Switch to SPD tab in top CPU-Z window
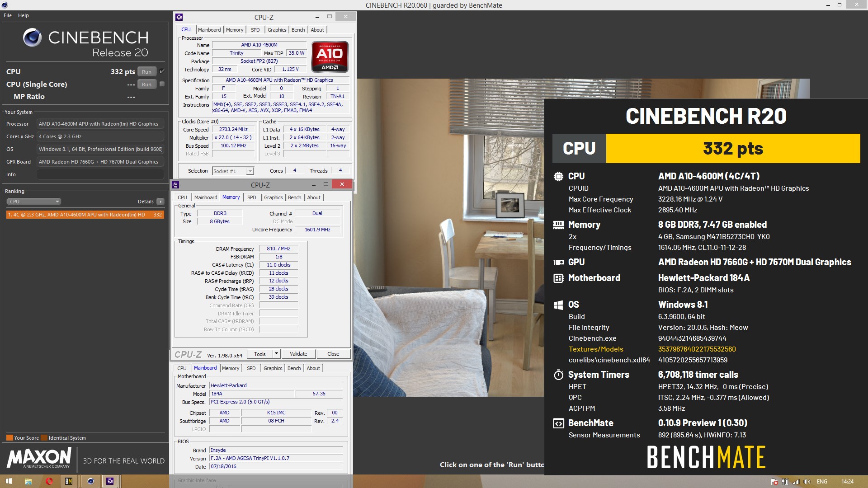Image resolution: width=868 pixels, height=488 pixels. [255, 30]
